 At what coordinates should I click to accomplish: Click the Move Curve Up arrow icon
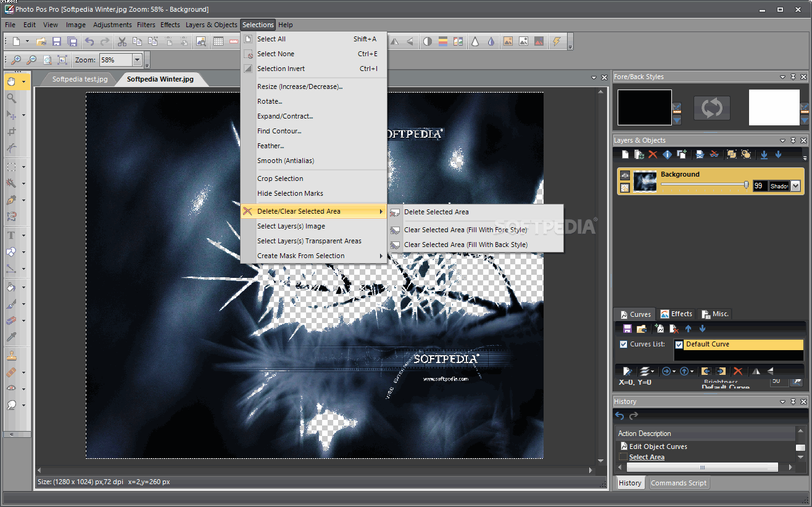pos(689,329)
